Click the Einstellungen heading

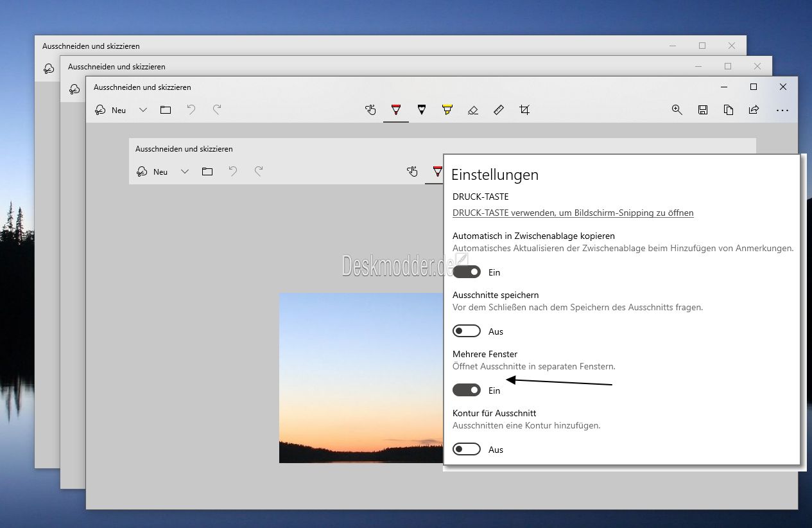tap(495, 175)
